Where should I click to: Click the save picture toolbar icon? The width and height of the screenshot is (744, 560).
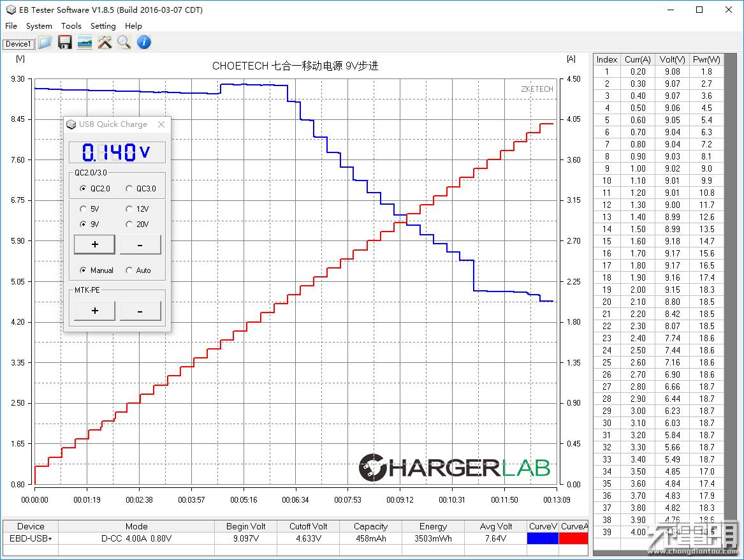pos(84,43)
